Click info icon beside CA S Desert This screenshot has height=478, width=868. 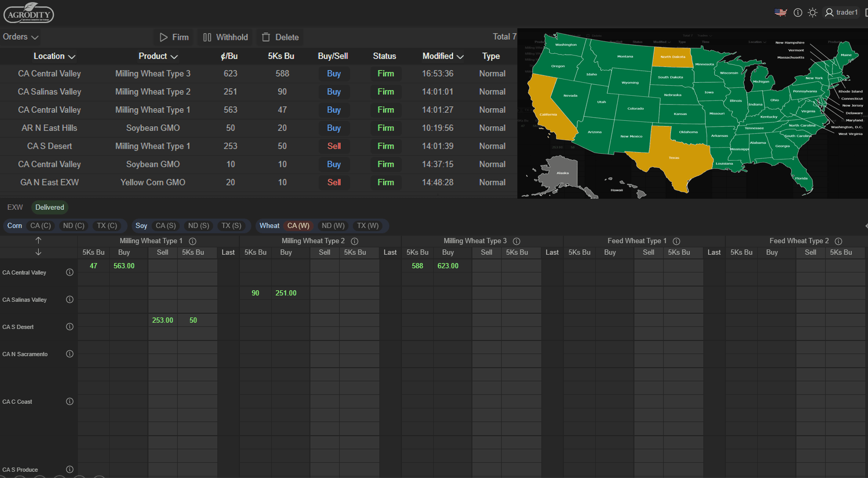(x=70, y=327)
